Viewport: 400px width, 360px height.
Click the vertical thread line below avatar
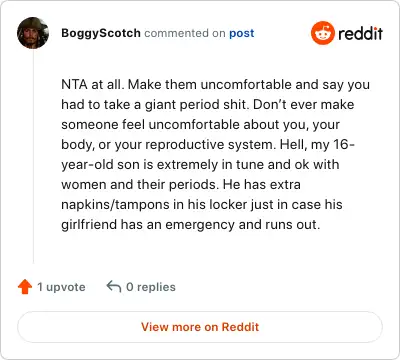[x=33, y=156]
